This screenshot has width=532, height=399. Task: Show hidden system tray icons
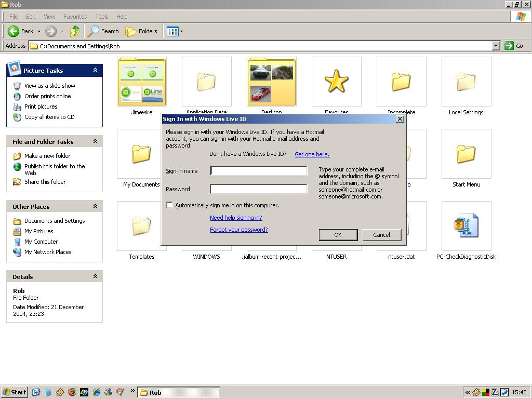468,393
